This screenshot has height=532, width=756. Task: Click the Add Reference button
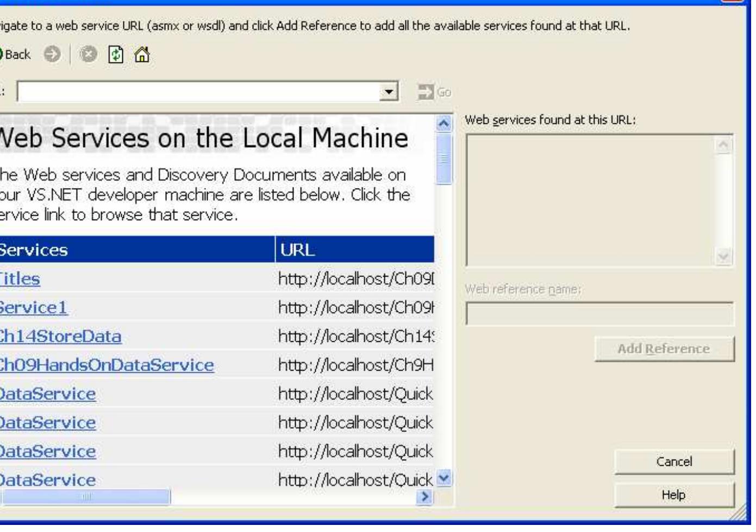point(664,349)
